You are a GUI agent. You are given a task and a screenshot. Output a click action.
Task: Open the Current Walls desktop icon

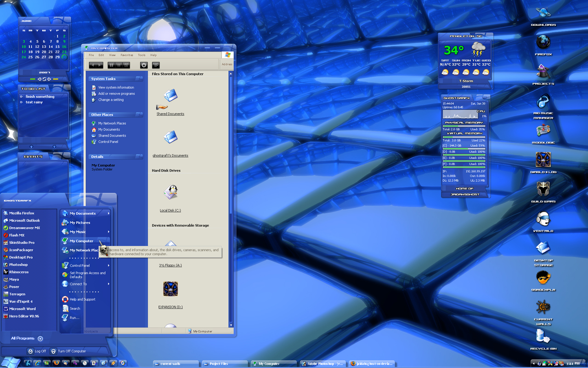543,307
